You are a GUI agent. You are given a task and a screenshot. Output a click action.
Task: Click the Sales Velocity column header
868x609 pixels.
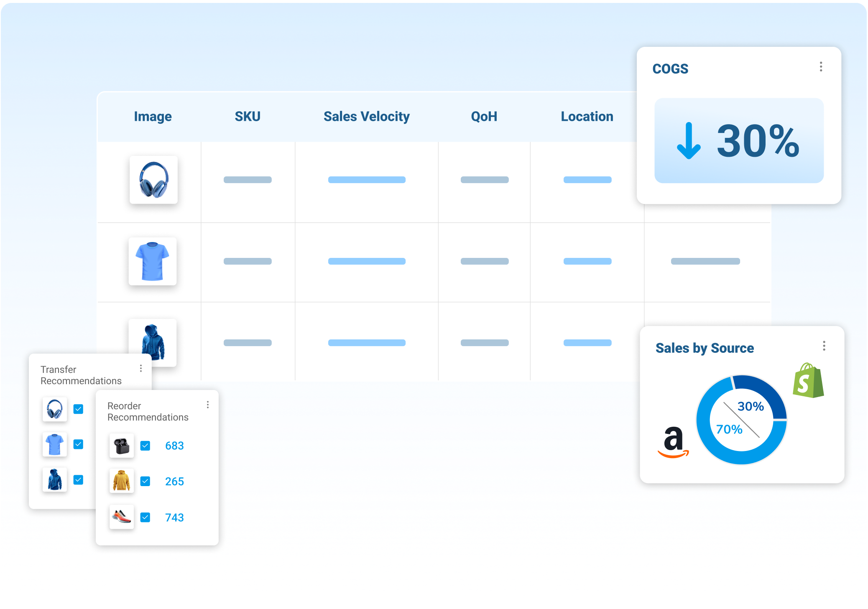[366, 117]
